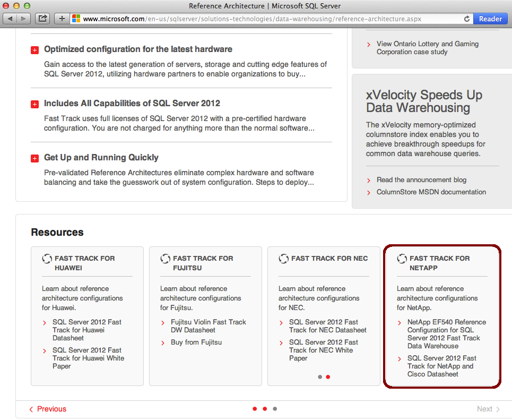Go to Previous resources page
512x420 pixels.
pyautogui.click(x=48, y=409)
